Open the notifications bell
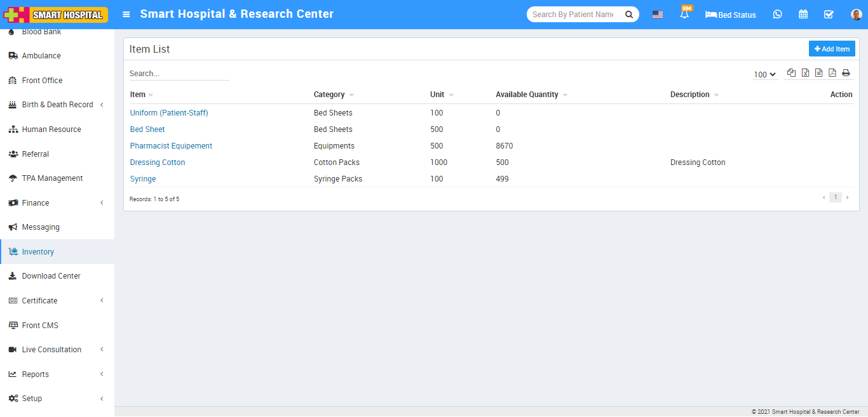Image resolution: width=868 pixels, height=417 pixels. click(x=684, y=15)
